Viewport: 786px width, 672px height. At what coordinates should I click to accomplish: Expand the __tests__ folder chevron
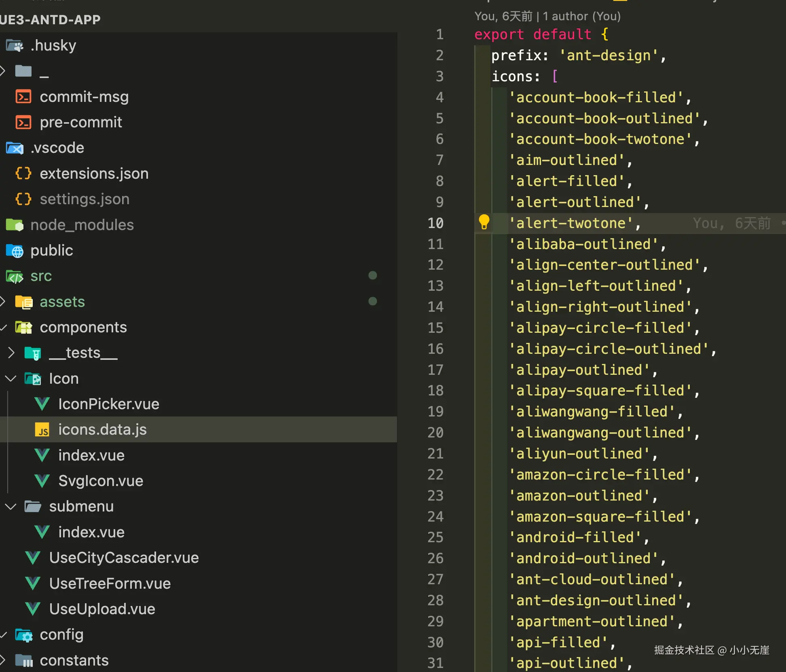pyautogui.click(x=11, y=353)
